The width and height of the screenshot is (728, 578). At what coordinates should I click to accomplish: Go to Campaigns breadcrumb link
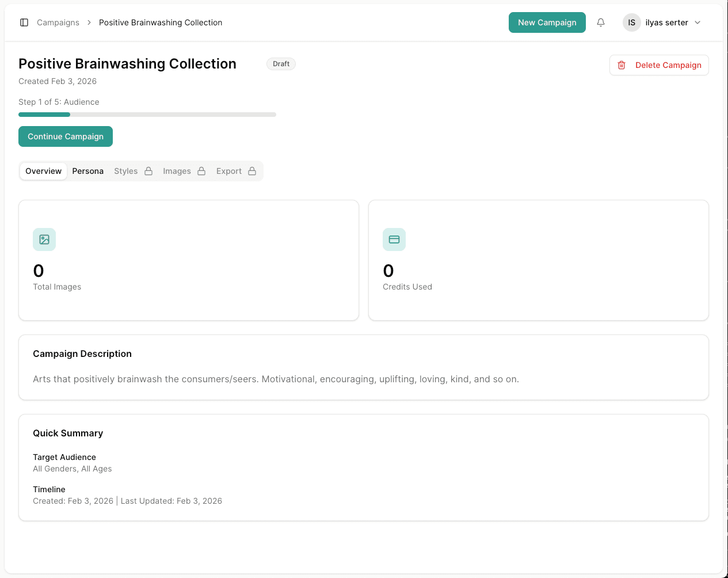click(58, 22)
